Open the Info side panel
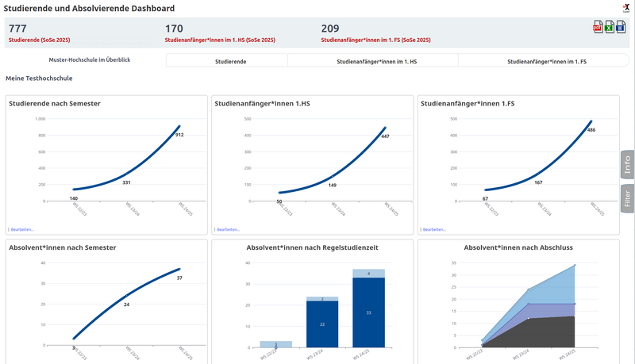Screen dimensions: 635x364 pyautogui.click(x=627, y=165)
